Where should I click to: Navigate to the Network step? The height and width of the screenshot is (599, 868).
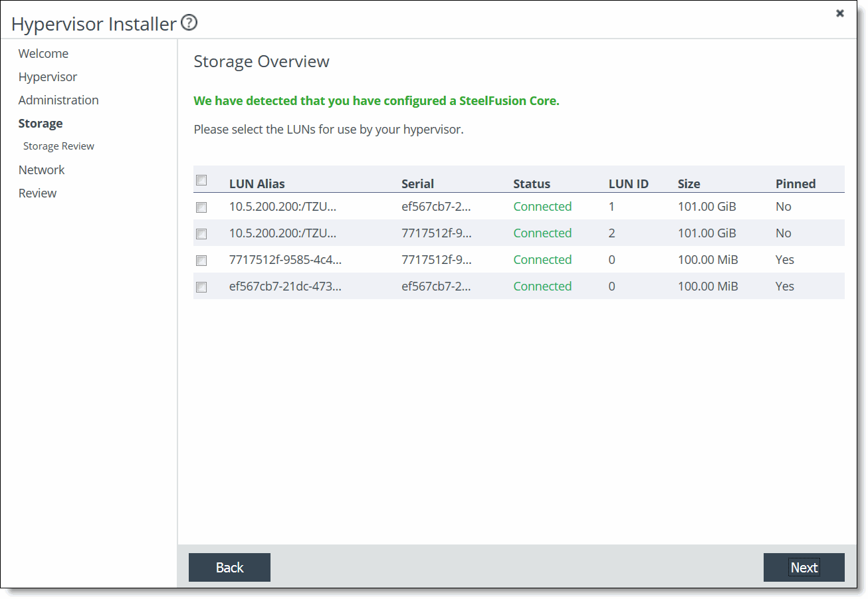[41, 170]
